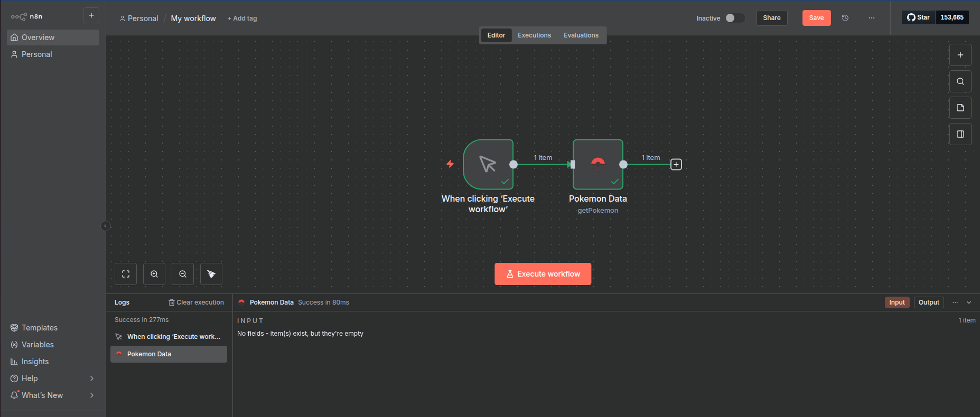Viewport: 980px width, 417px height.
Task: Open Variables from the sidebar
Action: [x=53, y=345]
